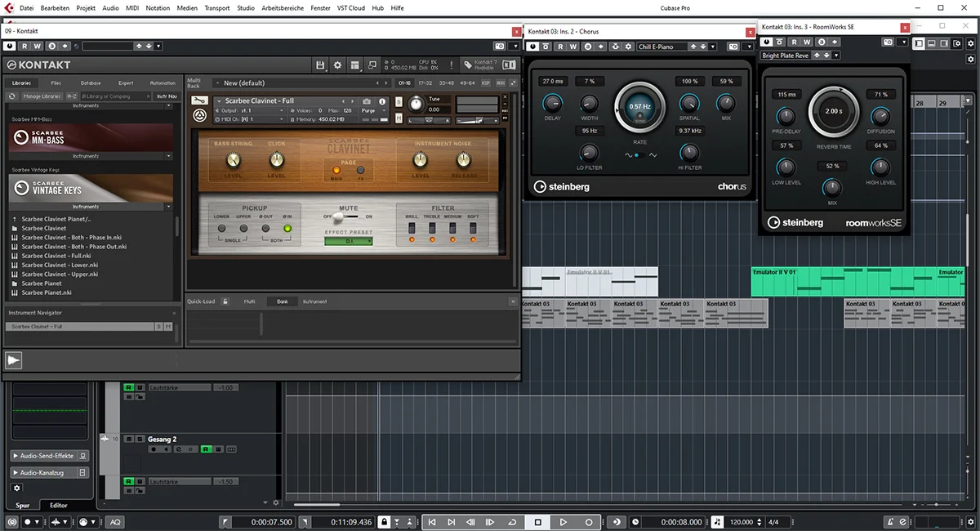This screenshot has height=531, width=980.
Task: Toggle LOWER pickup button
Action: click(221, 229)
